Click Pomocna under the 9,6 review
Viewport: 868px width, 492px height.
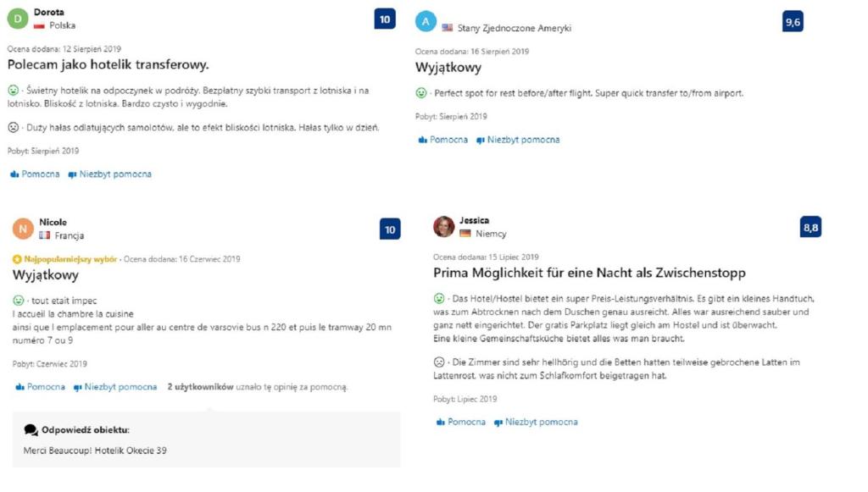point(442,140)
